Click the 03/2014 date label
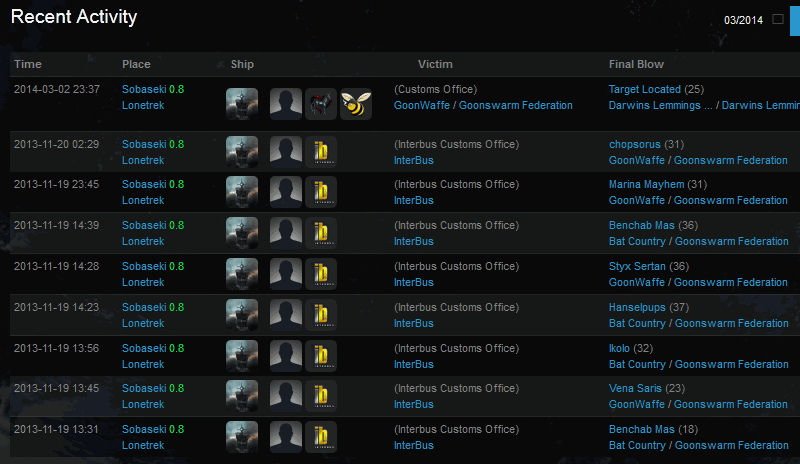Viewport: 800px width, 464px height. [743, 20]
